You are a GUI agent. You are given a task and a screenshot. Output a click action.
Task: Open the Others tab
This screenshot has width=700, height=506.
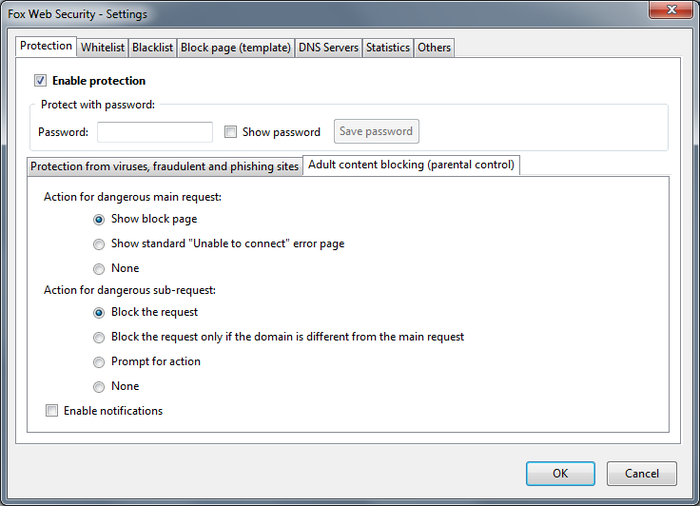(x=434, y=47)
